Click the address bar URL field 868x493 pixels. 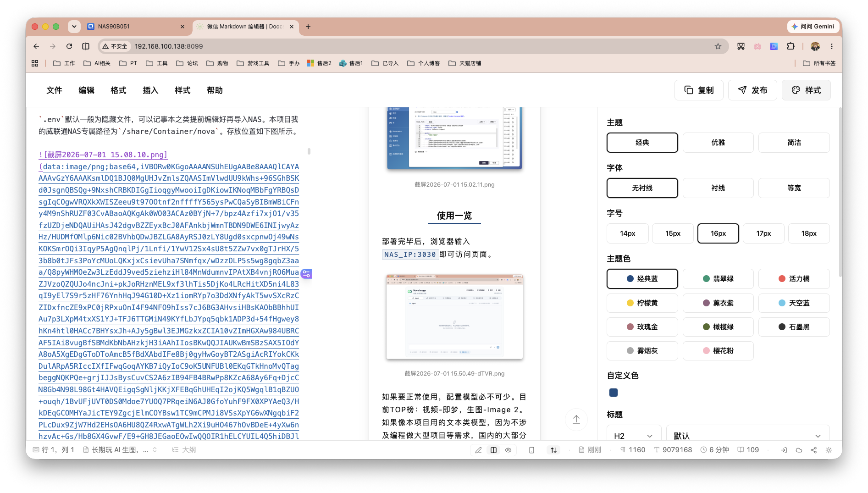click(413, 46)
